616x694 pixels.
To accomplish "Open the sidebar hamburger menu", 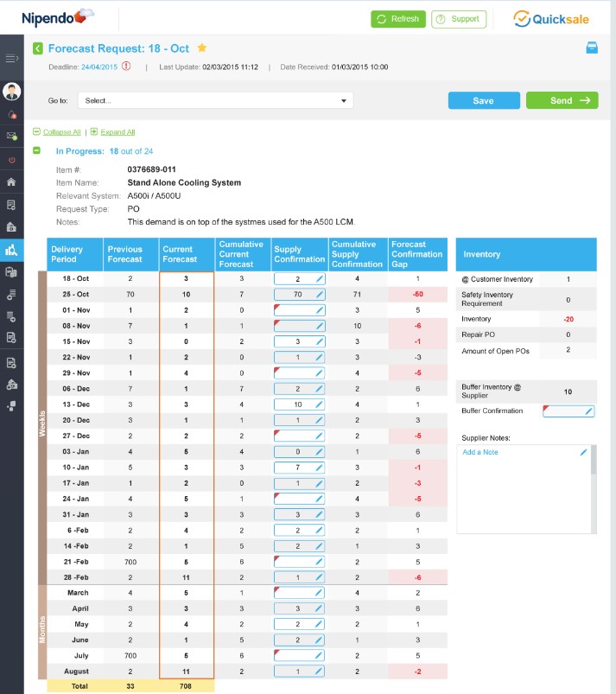I will [11, 58].
